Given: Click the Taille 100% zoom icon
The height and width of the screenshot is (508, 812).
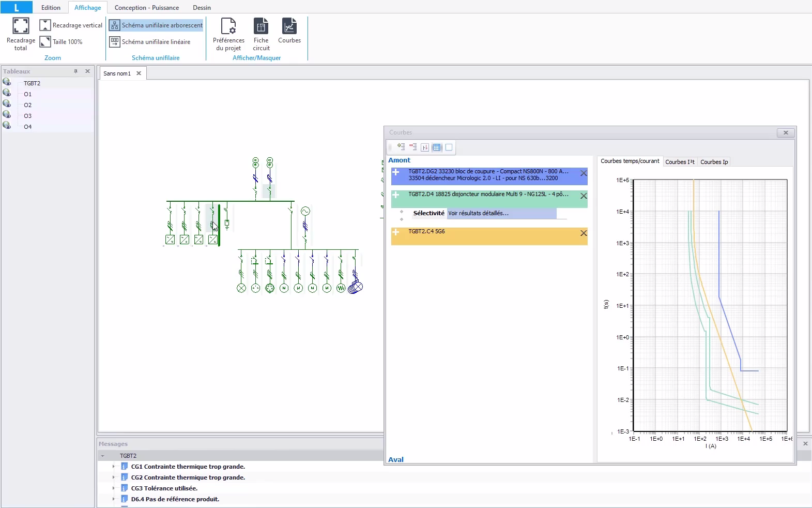Looking at the screenshot, I should pos(45,42).
